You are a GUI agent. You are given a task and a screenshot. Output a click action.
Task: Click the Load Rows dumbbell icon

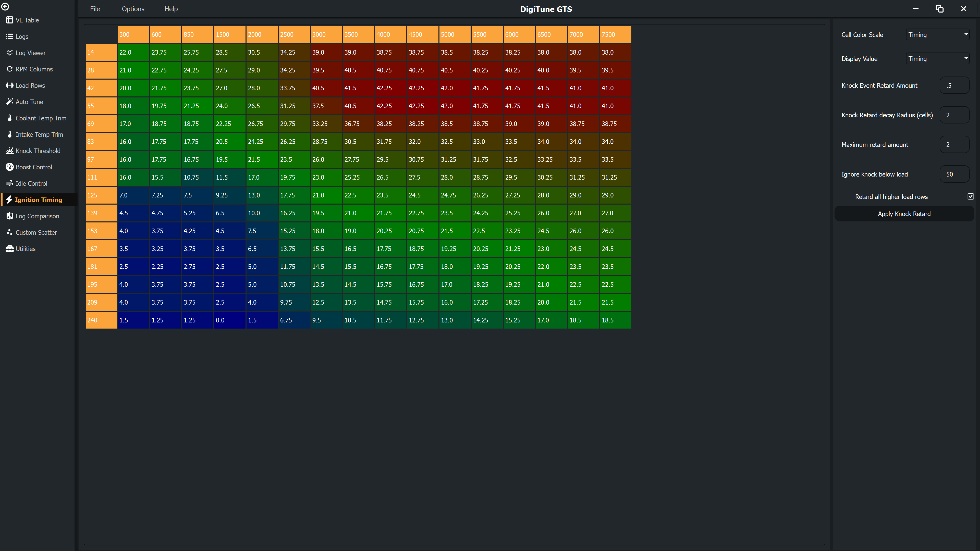[x=9, y=85]
